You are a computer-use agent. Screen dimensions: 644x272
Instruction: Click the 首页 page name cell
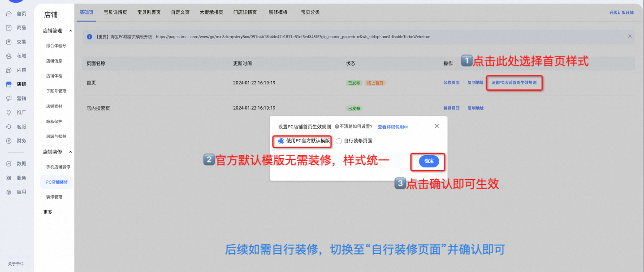[x=91, y=83]
